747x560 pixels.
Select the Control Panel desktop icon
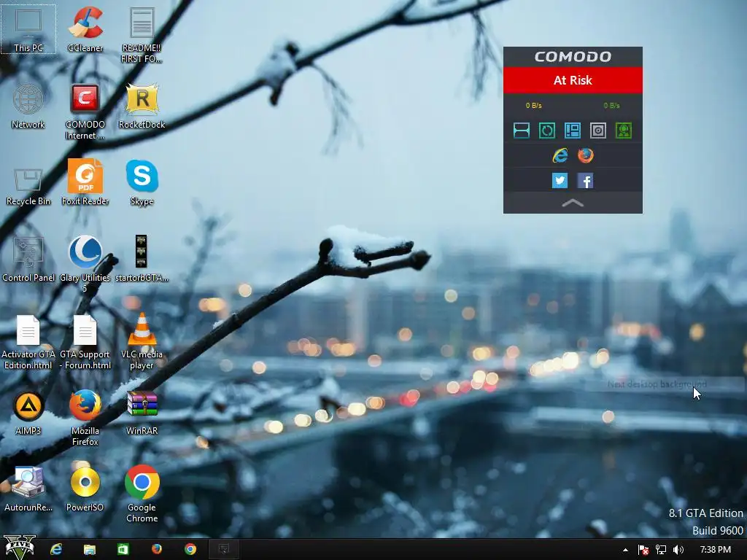[x=28, y=260]
